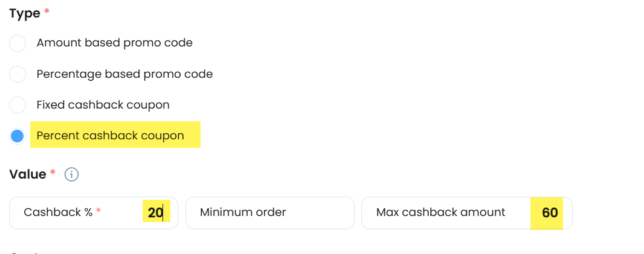Screen dimensions: 644x254
Task: Click the value 60 in Max cashback field
Action: [550, 212]
